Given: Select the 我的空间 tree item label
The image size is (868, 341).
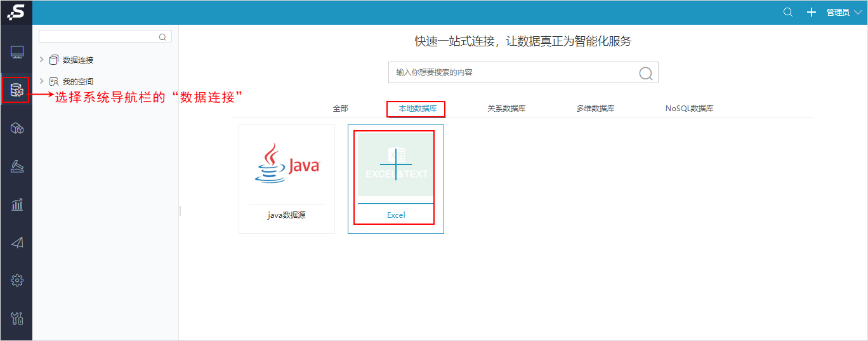Looking at the screenshot, I should pyautogui.click(x=78, y=81).
